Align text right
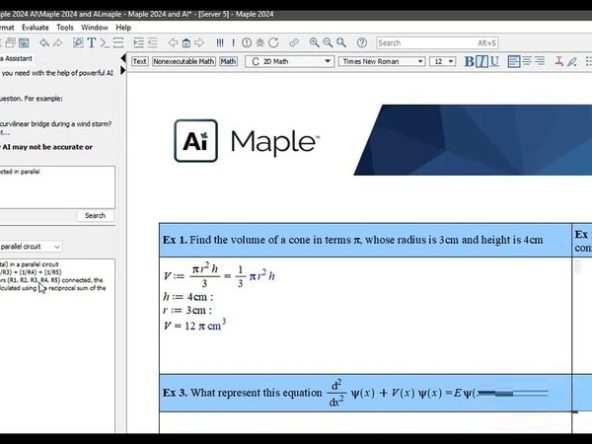Image resolution: width=592 pixels, height=444 pixels. [x=540, y=61]
